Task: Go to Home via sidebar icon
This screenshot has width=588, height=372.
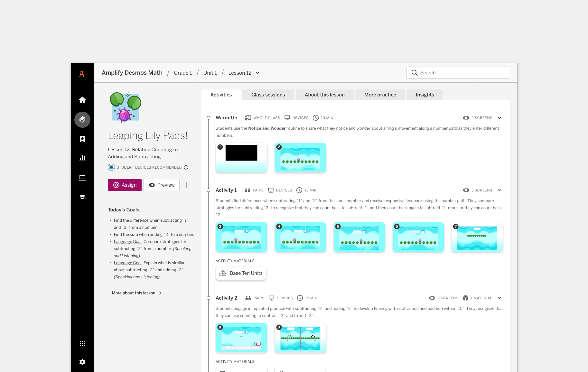Action: coord(82,100)
